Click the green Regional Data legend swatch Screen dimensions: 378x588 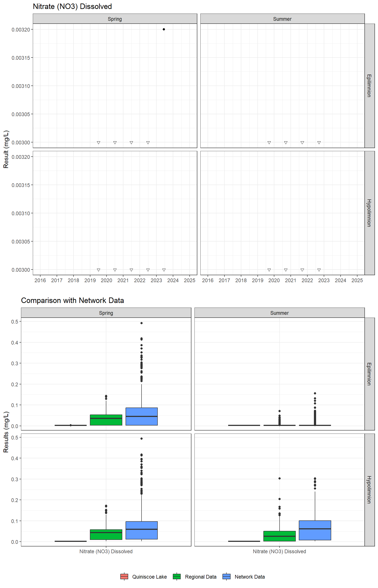[x=177, y=576]
